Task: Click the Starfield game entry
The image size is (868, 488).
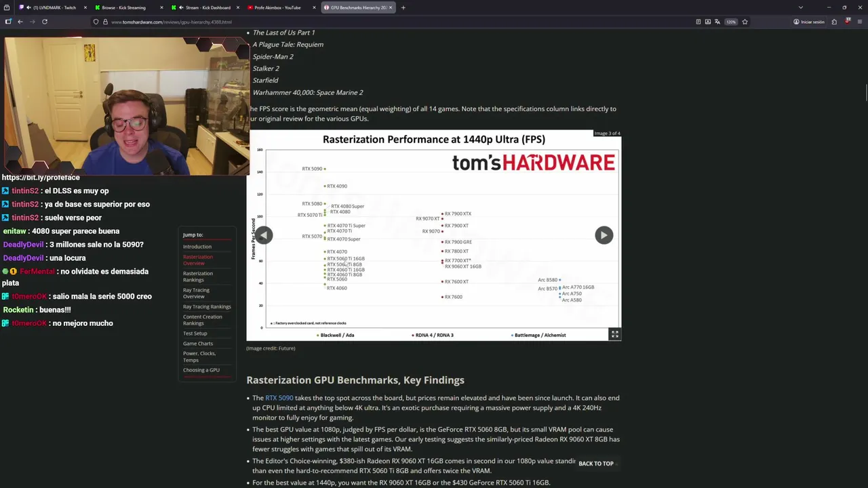Action: click(x=265, y=80)
